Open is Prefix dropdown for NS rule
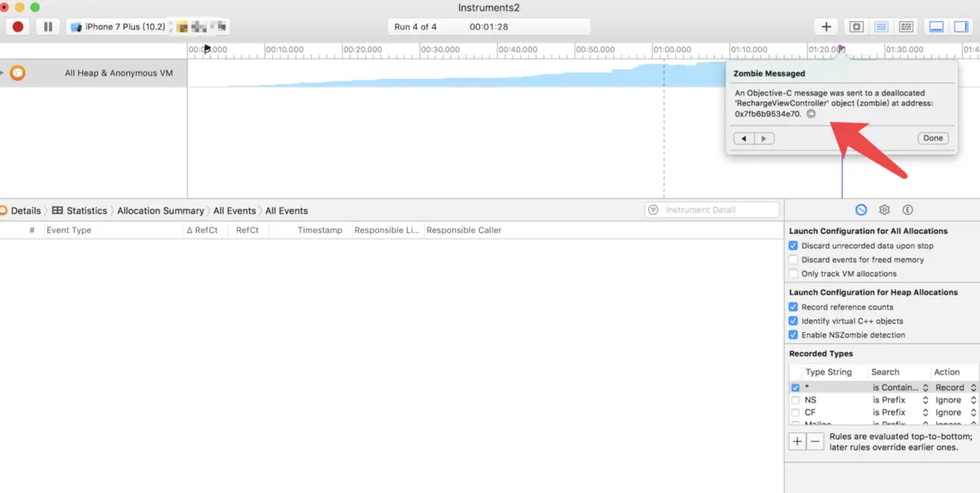 tap(900, 401)
